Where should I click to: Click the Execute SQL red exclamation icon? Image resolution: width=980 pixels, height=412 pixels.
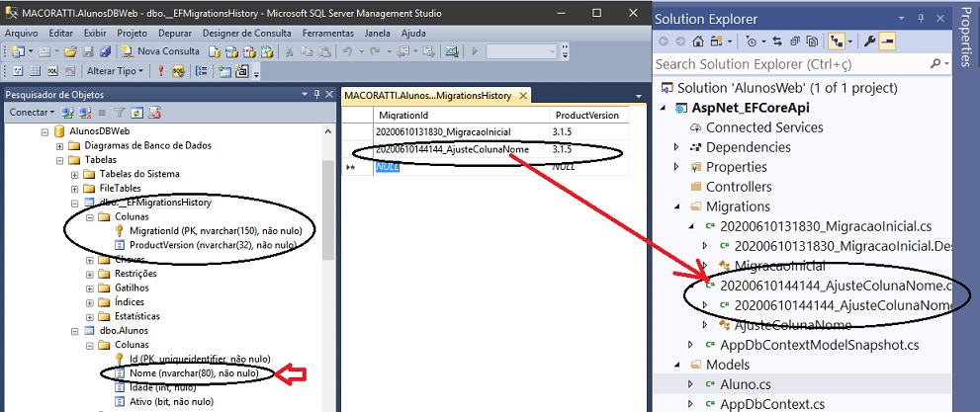[x=160, y=71]
